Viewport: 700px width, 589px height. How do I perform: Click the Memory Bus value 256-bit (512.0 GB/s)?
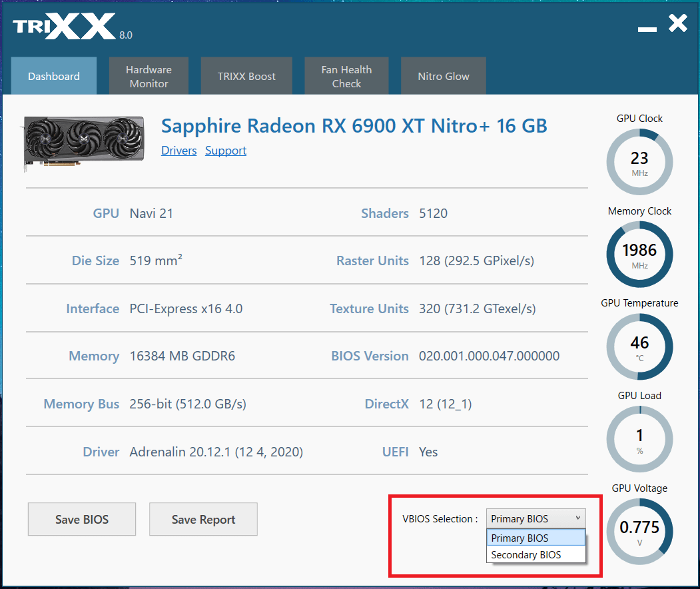click(x=188, y=404)
